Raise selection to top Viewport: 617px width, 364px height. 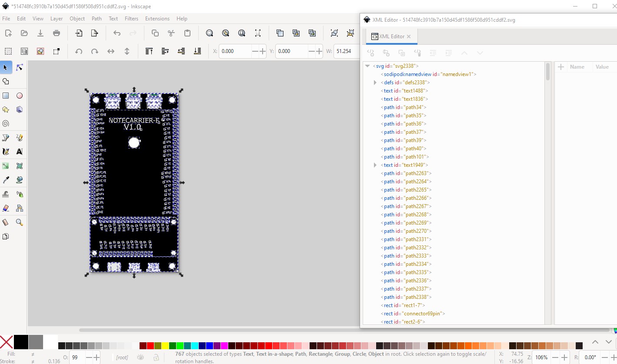point(149,51)
